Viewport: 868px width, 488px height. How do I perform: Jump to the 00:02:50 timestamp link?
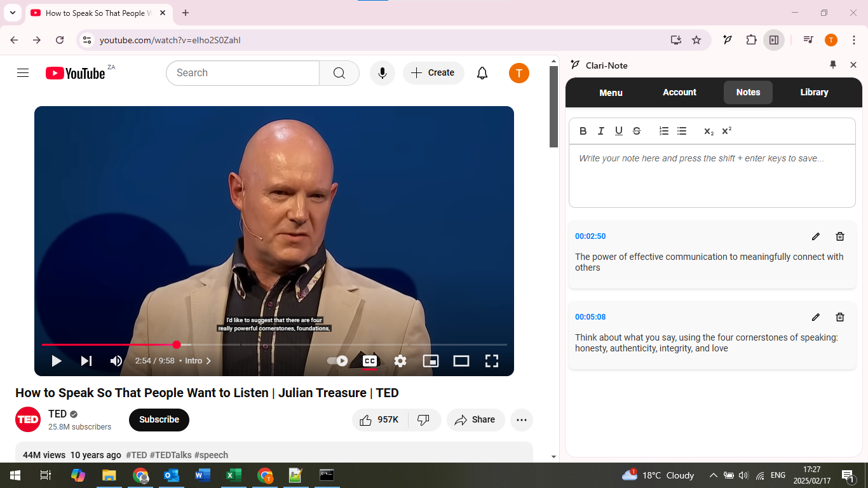pos(590,236)
